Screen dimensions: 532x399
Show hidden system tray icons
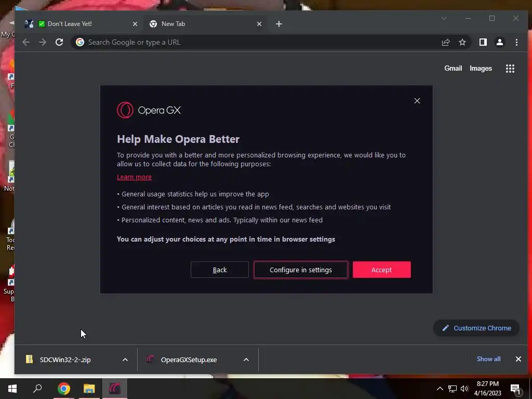coord(440,389)
